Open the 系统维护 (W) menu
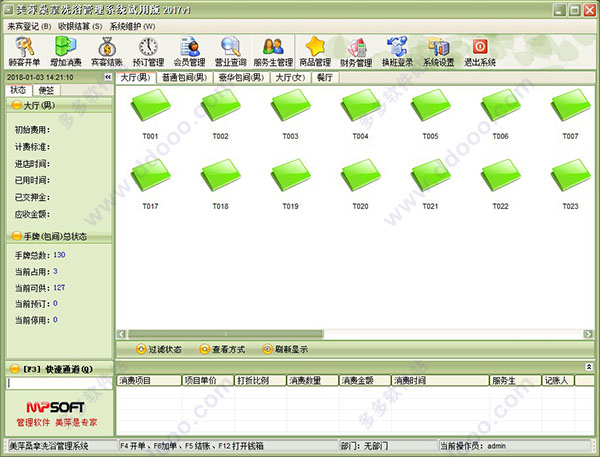600x457 pixels. pos(132,26)
